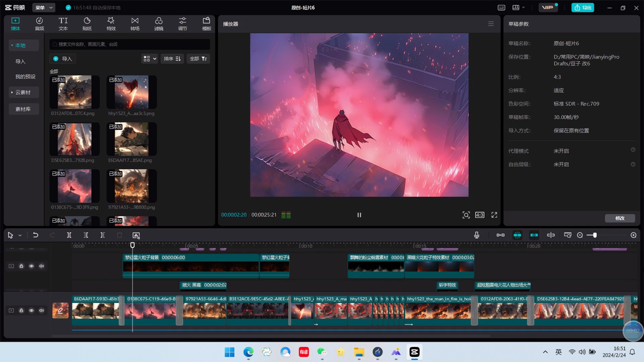The height and width of the screenshot is (362, 644).
Task: Open the 菜单 dropdown menu
Action: 43,7
